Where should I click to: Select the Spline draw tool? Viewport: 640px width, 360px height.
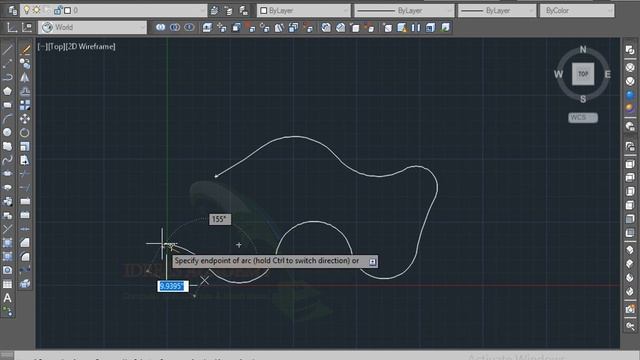(7, 160)
